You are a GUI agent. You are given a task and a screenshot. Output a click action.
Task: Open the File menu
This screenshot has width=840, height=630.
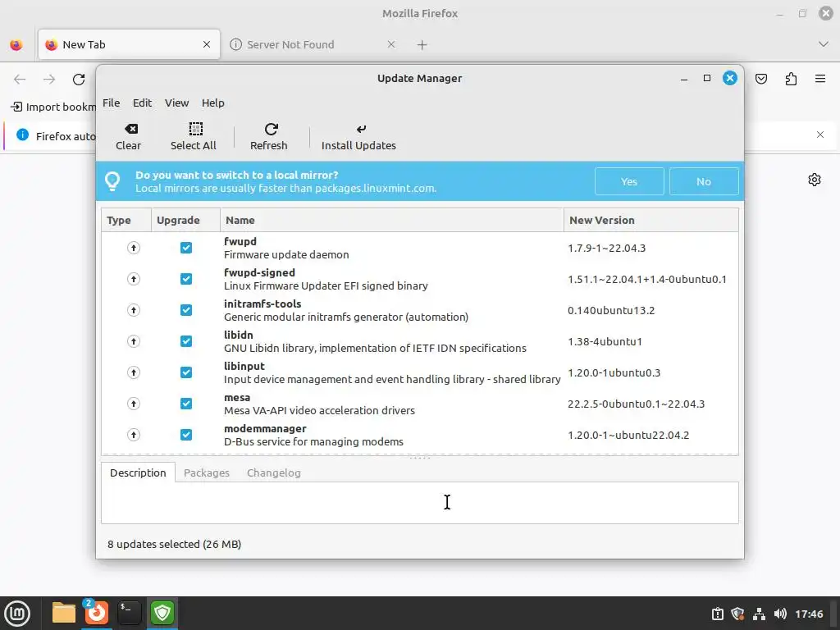112,103
